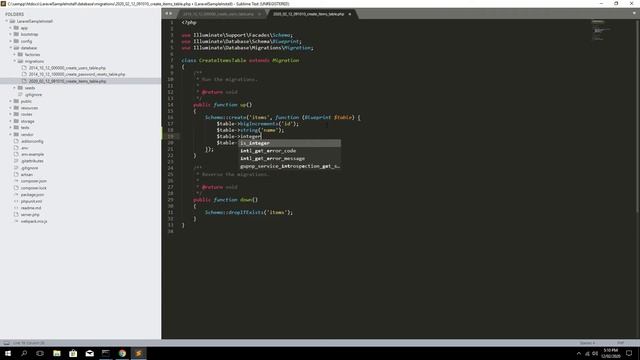Choose intl_get_error_message autocomplete suggestion
Viewport: 640px width, 360px height.
289,158
